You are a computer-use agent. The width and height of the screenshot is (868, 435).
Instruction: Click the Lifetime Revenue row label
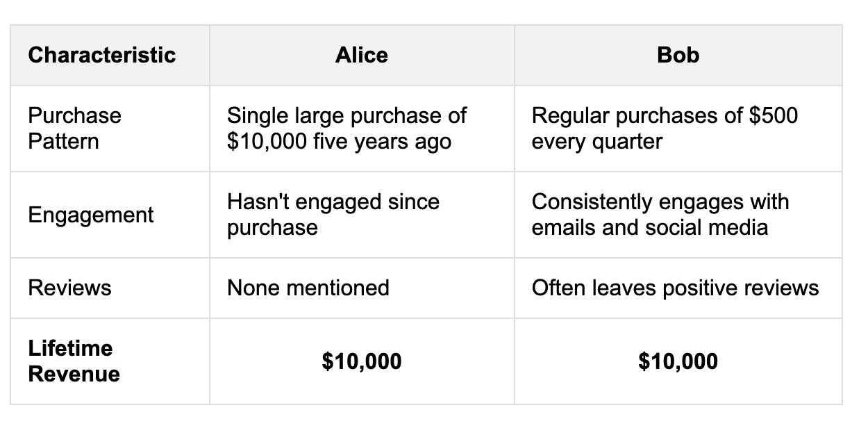74,361
